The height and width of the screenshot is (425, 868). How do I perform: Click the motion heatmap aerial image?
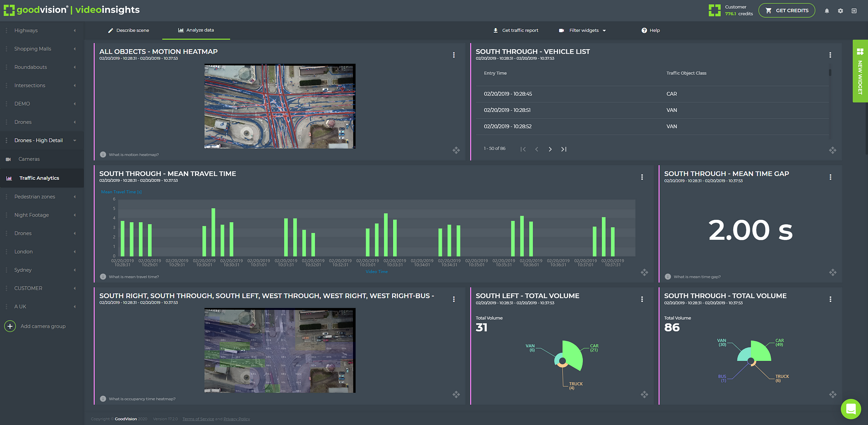(280, 106)
